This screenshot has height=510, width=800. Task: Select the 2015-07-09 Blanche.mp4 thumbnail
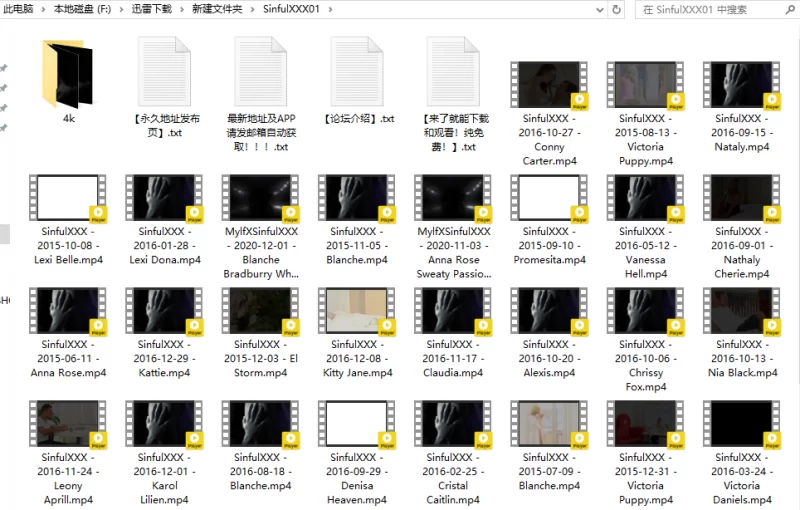549,424
